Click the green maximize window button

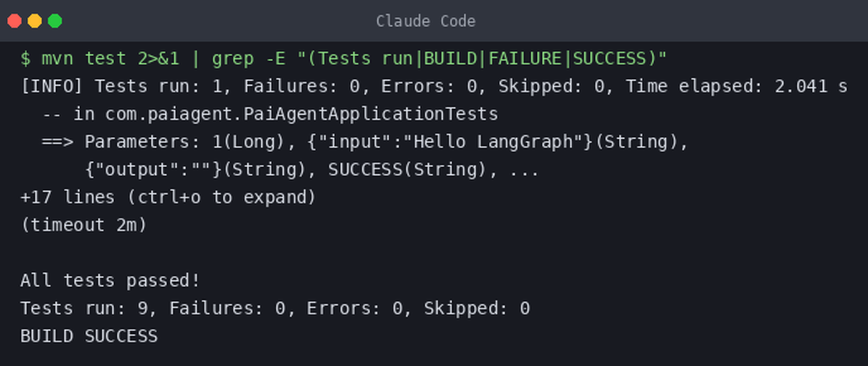tap(55, 21)
